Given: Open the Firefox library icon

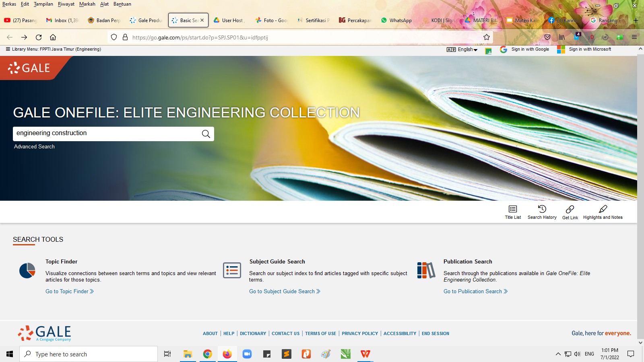Looking at the screenshot, I should point(562,37).
